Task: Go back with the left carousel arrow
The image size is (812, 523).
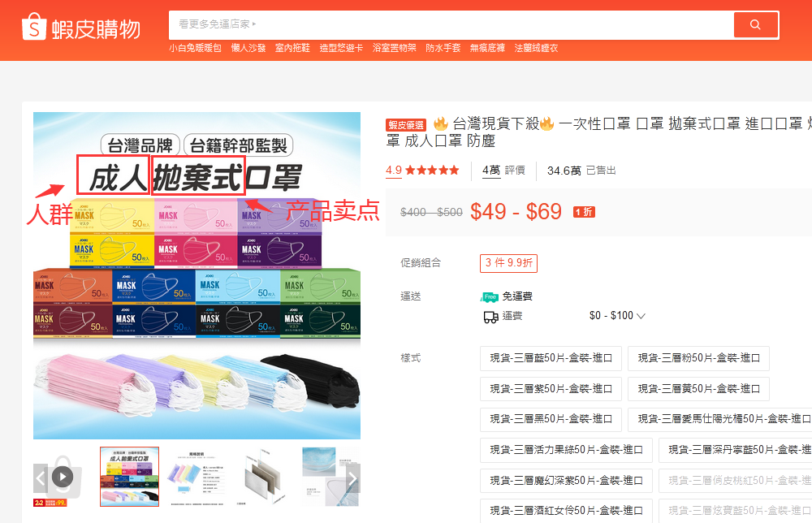Action: 39,479
